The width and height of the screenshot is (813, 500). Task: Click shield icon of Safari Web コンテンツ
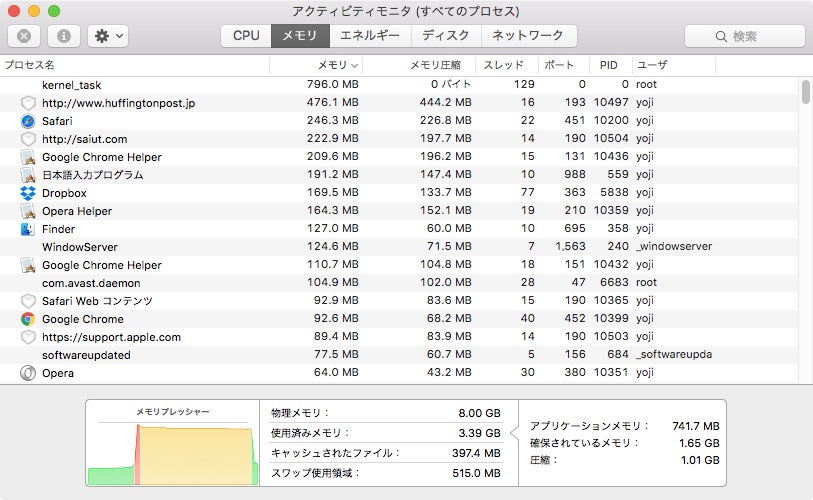[28, 301]
